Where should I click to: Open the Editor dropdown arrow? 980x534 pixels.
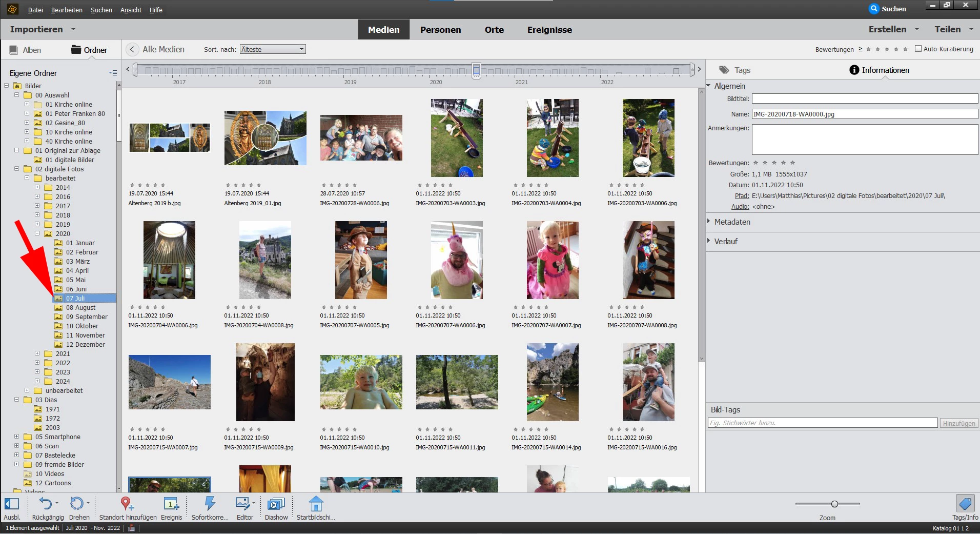pos(254,503)
